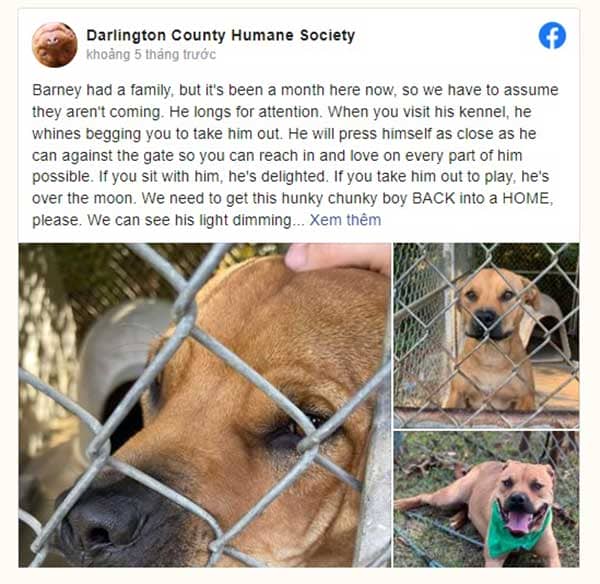The height and width of the screenshot is (584, 600).
Task: Open the large close-up photo of Barney
Action: coord(205,405)
